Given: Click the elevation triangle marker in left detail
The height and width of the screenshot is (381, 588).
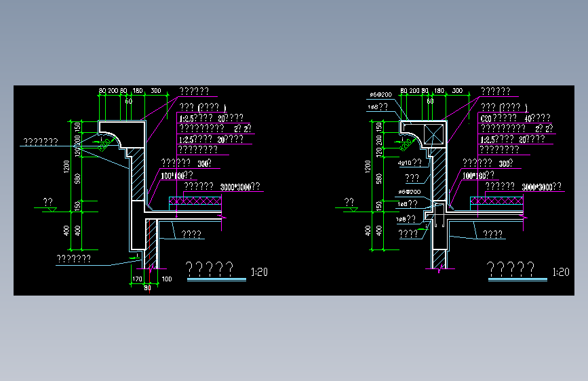Looking at the screenshot, I should coord(52,210).
